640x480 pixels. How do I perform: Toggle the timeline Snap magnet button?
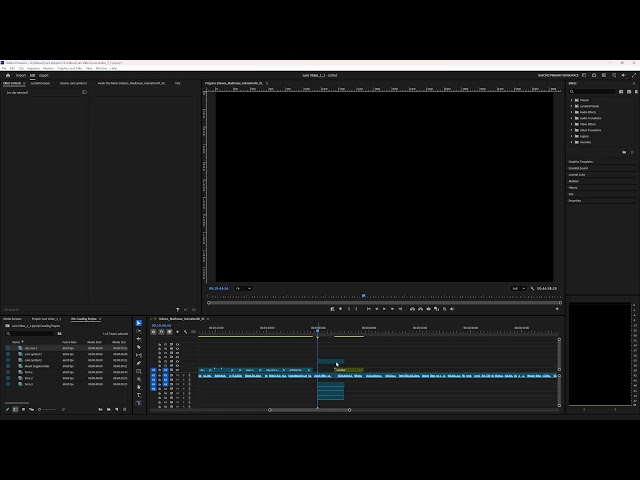point(162,332)
